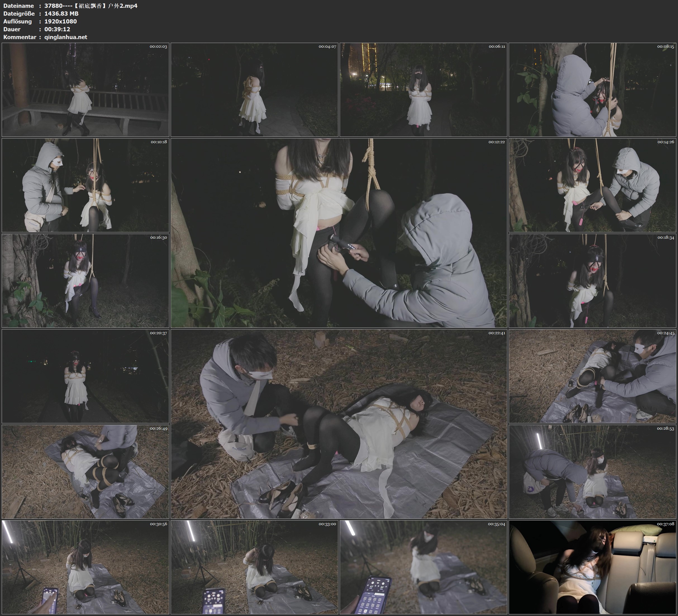Click the Dateiname .mp4 file name text

coord(91,6)
